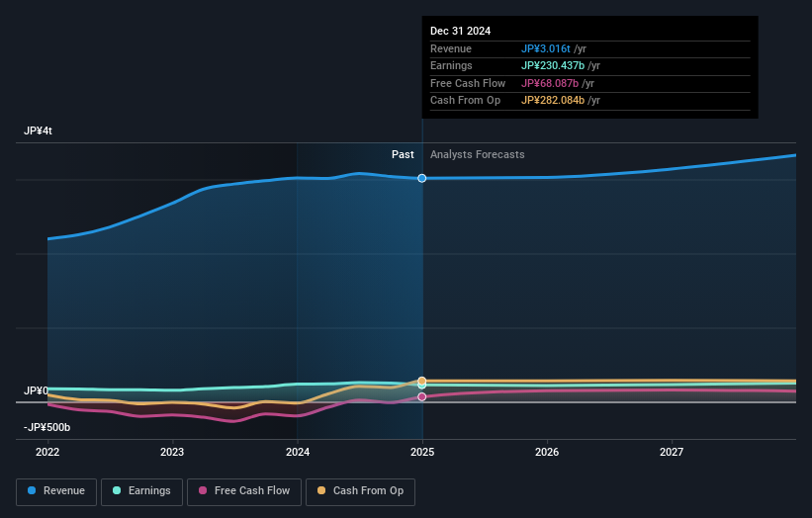This screenshot has height=518, width=812.
Task: Click the 'Past' label on chart
Action: click(403, 155)
